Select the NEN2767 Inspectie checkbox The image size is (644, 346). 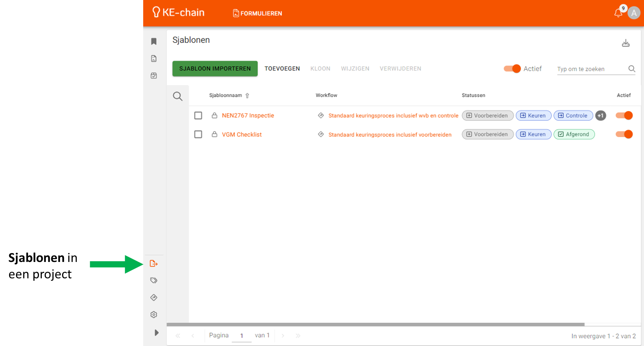[x=198, y=116]
